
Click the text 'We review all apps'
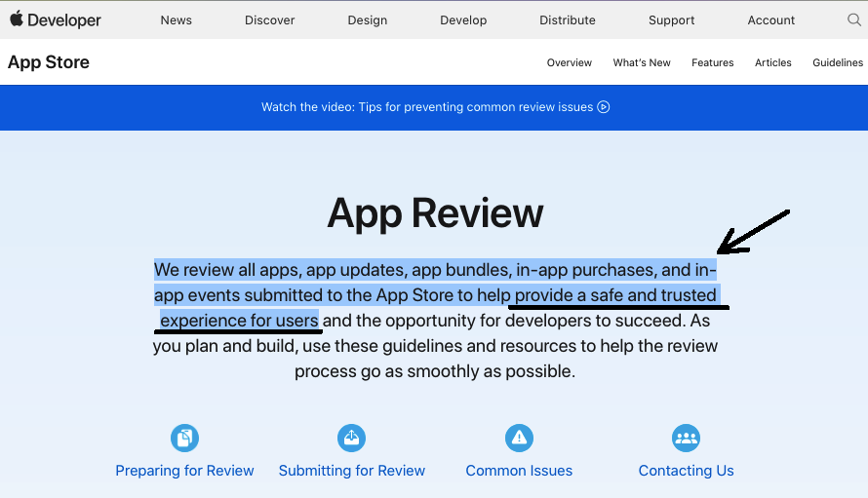tap(227, 270)
